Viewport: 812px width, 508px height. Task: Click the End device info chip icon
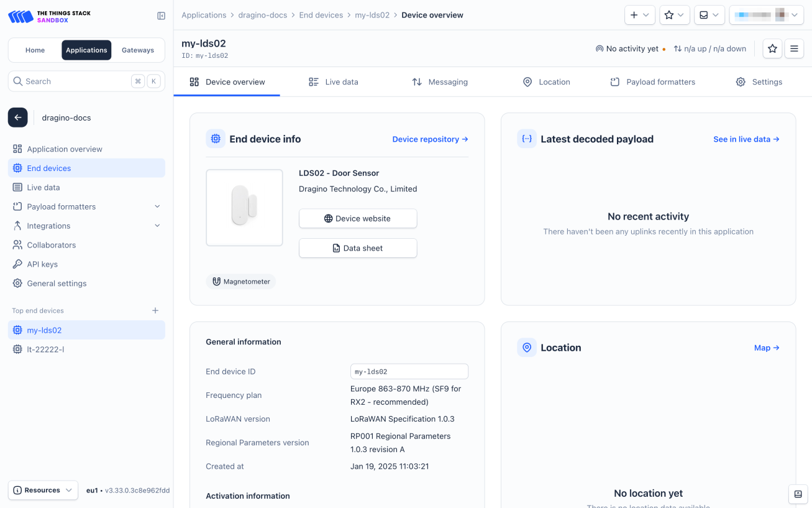click(216, 139)
